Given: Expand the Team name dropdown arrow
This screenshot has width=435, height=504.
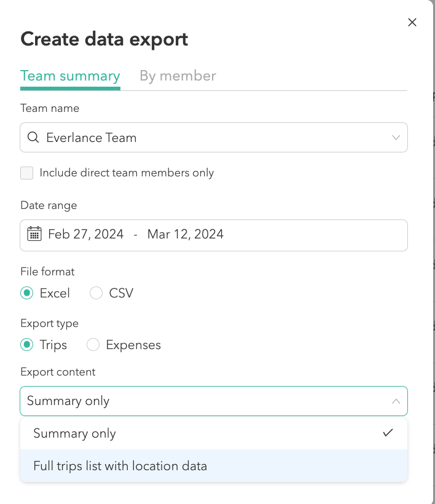Looking at the screenshot, I should [x=396, y=138].
